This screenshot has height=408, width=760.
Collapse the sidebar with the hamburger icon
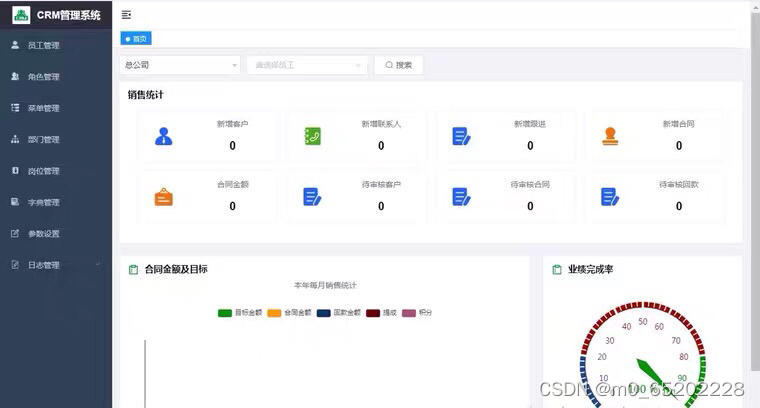click(x=126, y=15)
